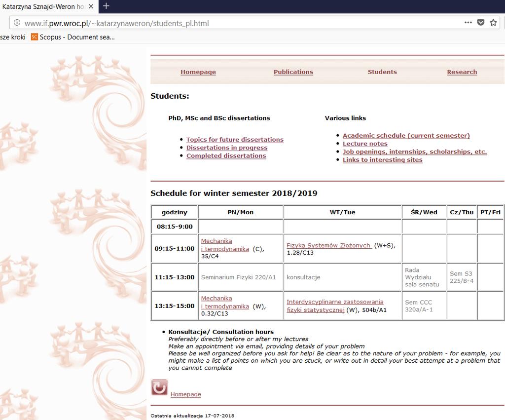Open the Lecture notes link
The height and width of the screenshot is (420, 505).
[365, 144]
